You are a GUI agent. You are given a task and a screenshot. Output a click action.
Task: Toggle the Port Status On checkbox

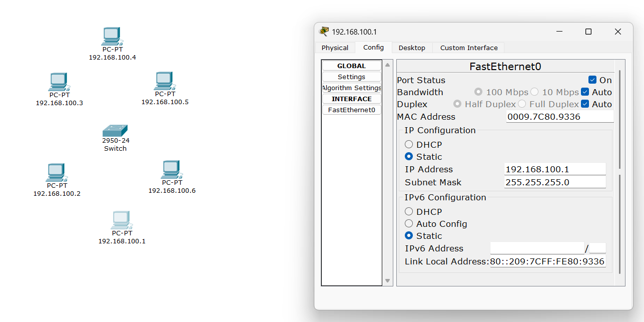pyautogui.click(x=592, y=80)
